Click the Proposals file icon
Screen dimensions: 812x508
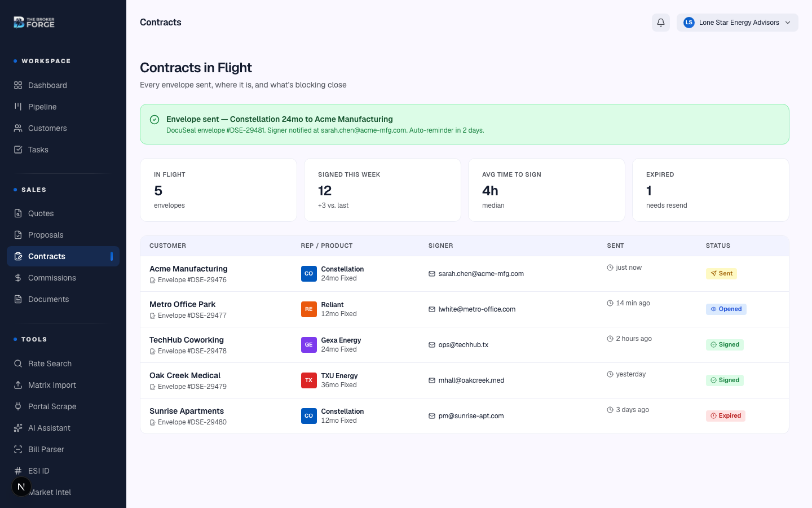click(18, 235)
